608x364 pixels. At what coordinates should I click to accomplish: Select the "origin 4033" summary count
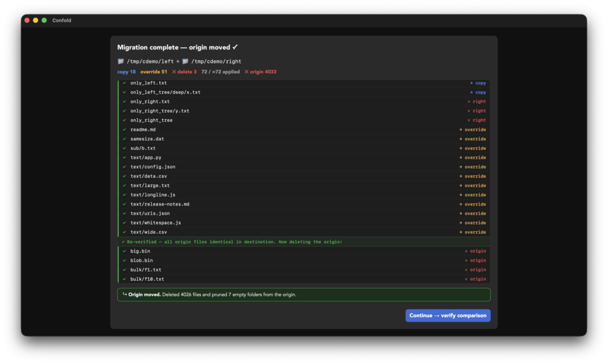260,72
